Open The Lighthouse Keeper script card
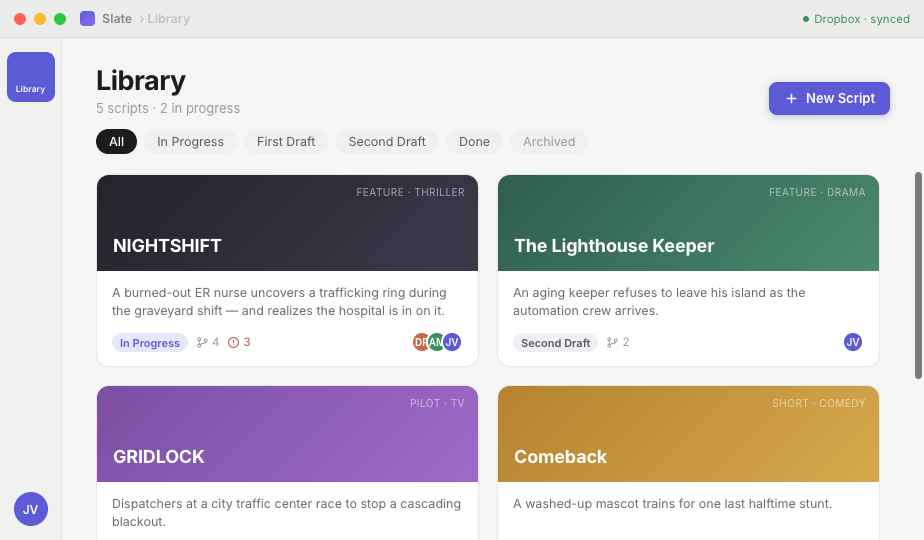 coord(688,270)
